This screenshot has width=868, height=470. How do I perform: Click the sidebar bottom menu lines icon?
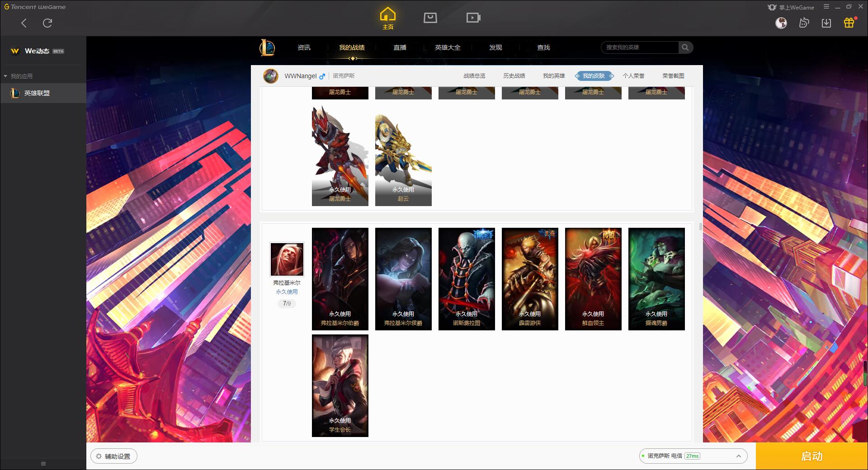click(x=43, y=464)
